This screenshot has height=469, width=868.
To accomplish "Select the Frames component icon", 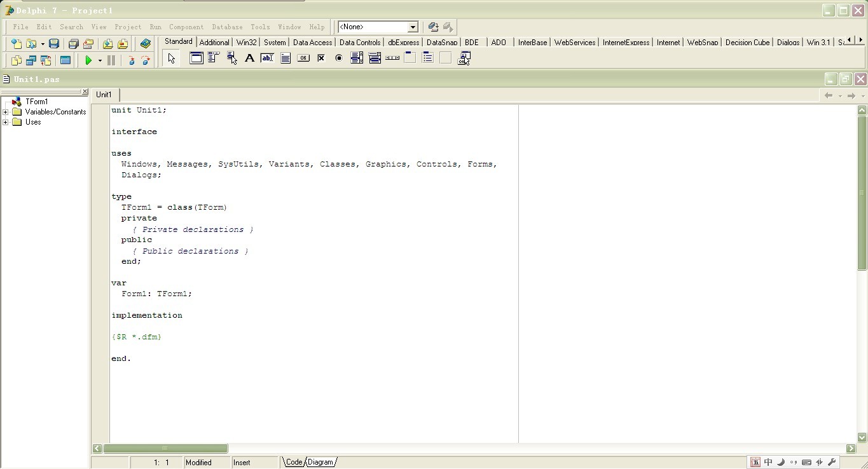I will click(196, 58).
